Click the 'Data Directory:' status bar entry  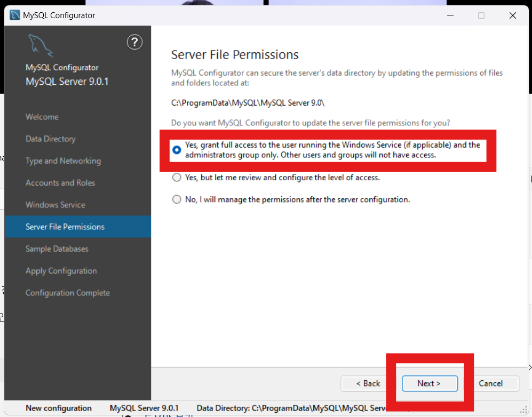tap(291, 408)
